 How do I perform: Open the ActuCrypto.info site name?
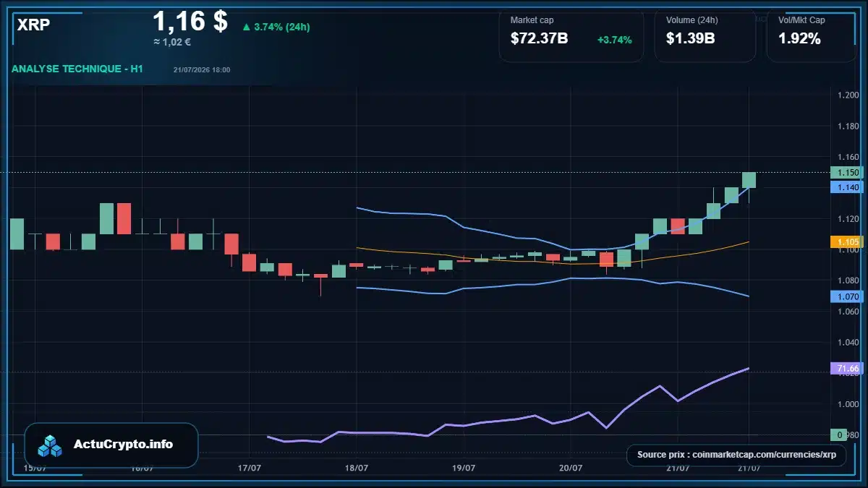pyautogui.click(x=124, y=445)
